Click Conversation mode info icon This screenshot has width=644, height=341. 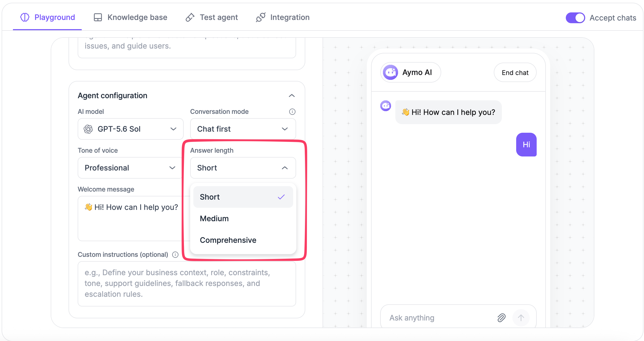(x=292, y=112)
